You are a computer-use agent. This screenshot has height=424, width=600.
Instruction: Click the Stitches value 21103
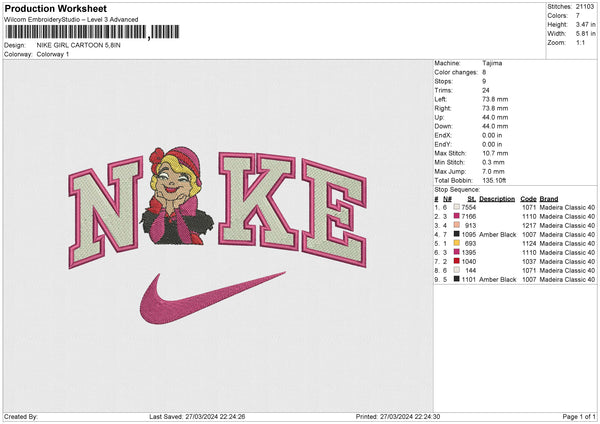coord(585,7)
